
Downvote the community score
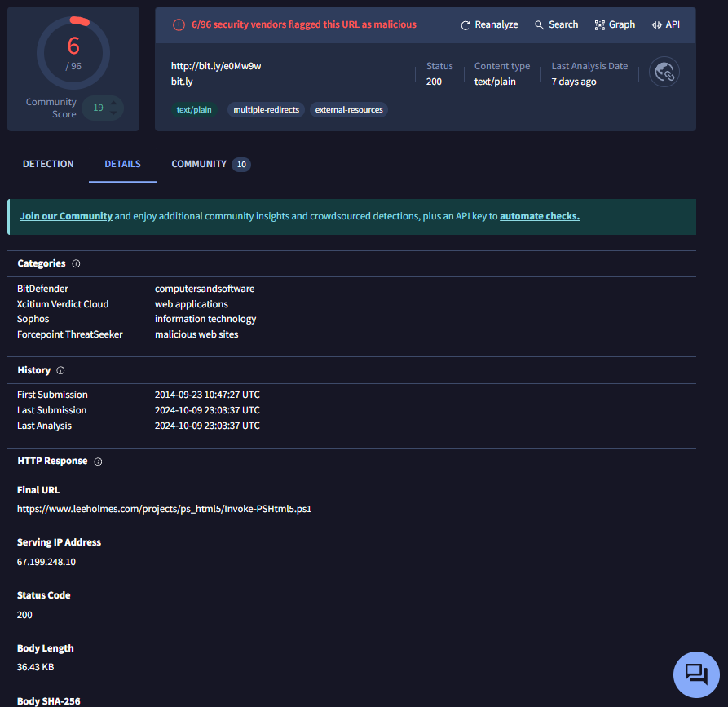click(x=114, y=113)
